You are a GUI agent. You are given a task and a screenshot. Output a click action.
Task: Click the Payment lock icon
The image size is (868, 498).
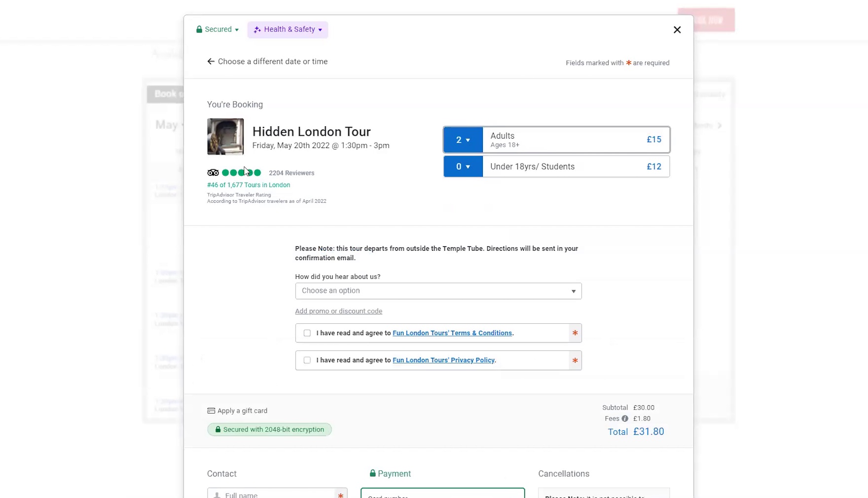(x=373, y=473)
